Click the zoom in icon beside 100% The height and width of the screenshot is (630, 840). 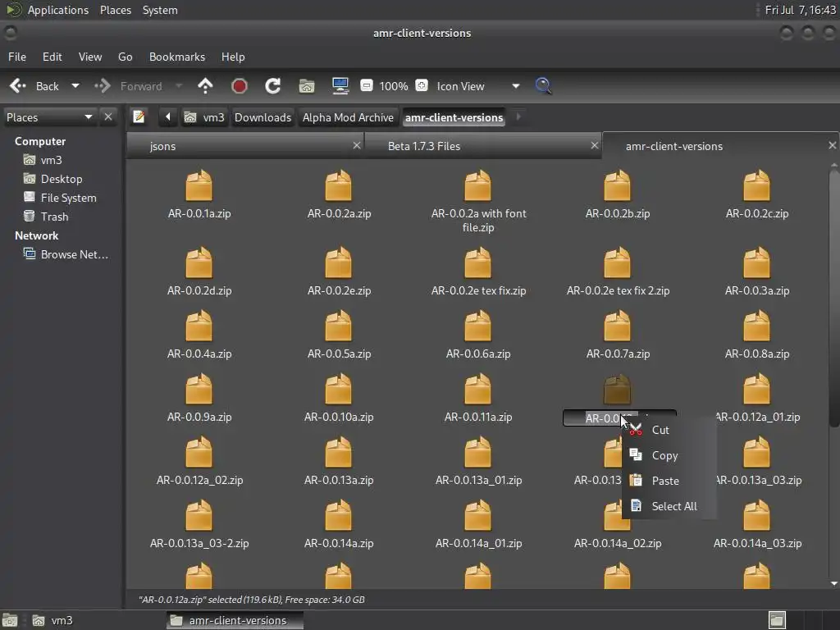pyautogui.click(x=422, y=86)
